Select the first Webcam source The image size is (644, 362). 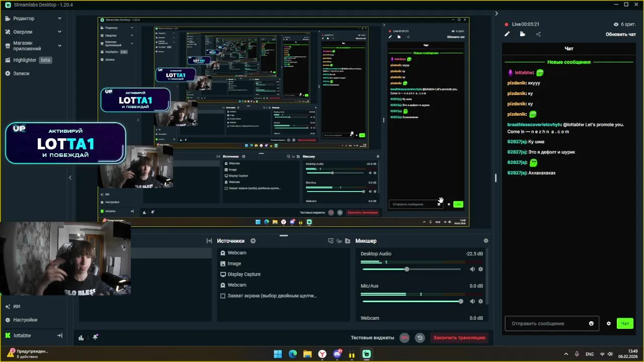(x=283, y=253)
